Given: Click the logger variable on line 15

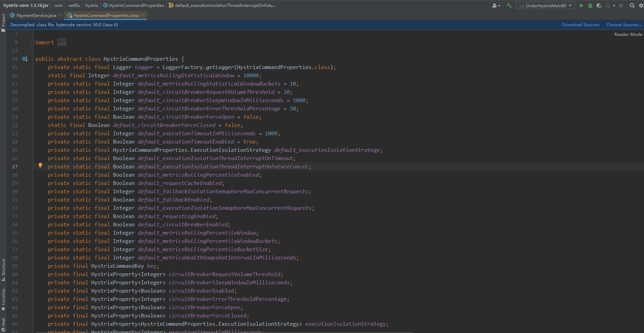Looking at the screenshot, I should point(144,67).
